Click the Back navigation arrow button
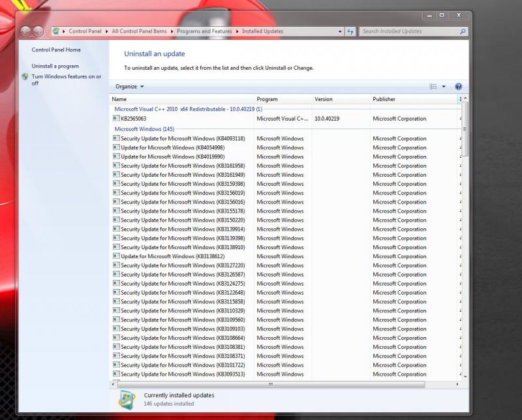This screenshot has height=420, width=522. point(27,31)
